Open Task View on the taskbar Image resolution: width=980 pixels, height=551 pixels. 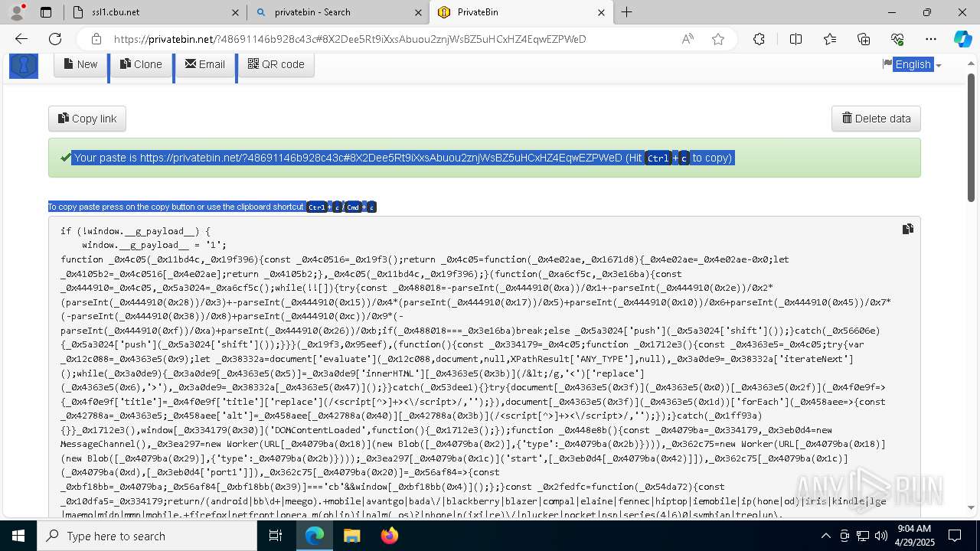click(276, 536)
